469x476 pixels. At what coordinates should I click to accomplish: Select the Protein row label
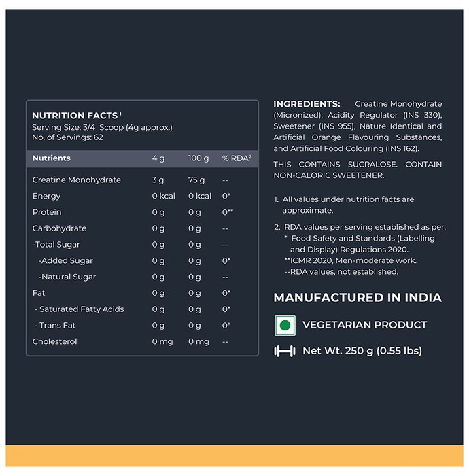point(47,212)
